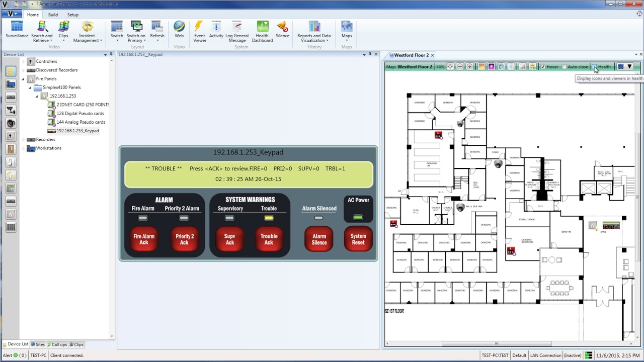The image size is (644, 362).
Task: Filter device list by workstations monitor icon
Action: (x=11, y=84)
